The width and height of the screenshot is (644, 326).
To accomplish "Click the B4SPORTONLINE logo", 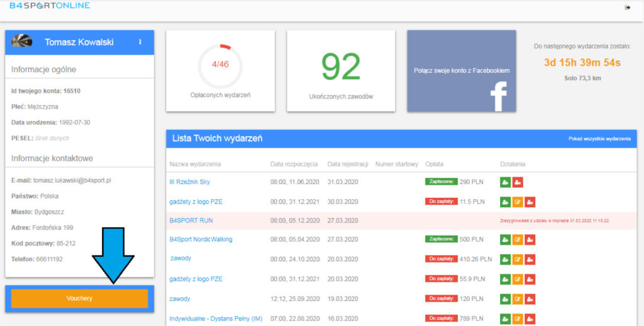I will pyautogui.click(x=50, y=6).
